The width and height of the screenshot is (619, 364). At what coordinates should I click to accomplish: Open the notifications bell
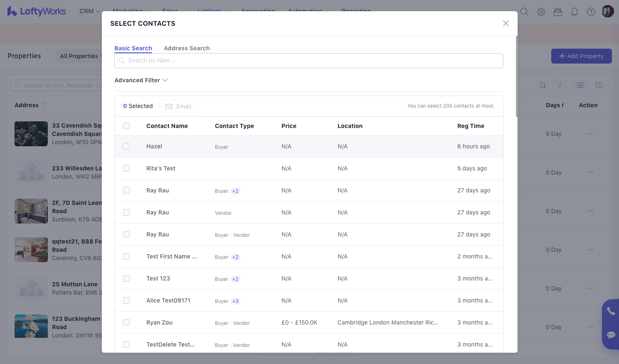pyautogui.click(x=574, y=12)
